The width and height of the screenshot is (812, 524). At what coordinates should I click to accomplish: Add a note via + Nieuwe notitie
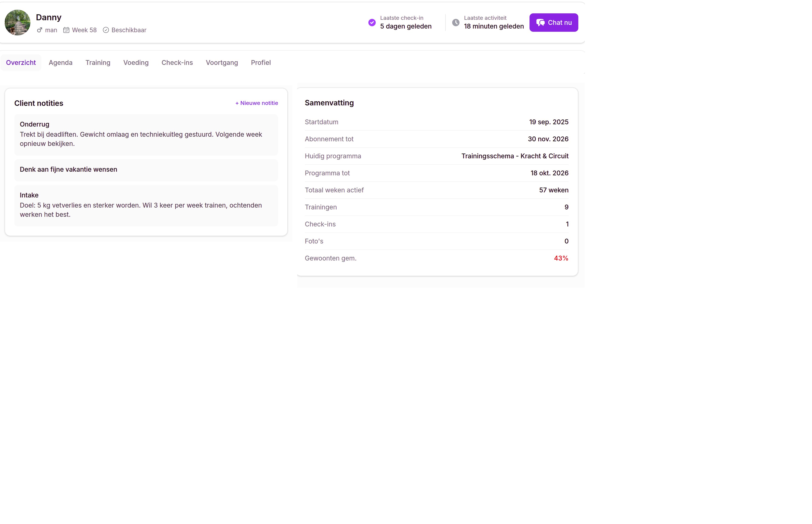click(x=257, y=103)
